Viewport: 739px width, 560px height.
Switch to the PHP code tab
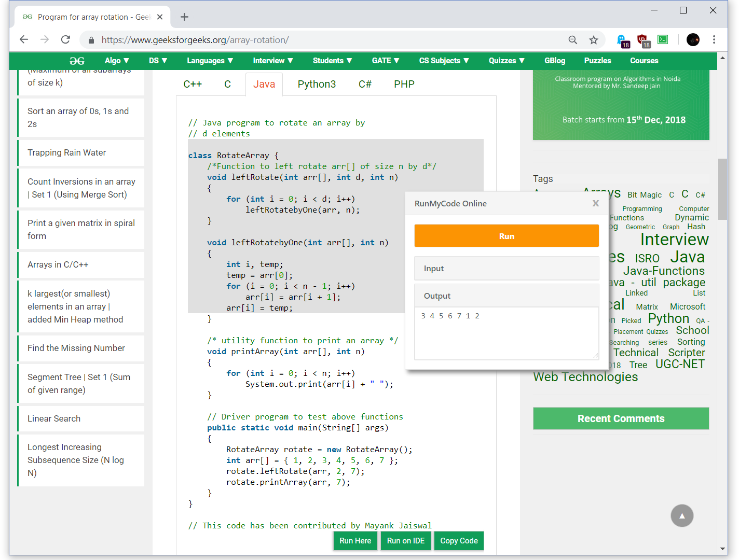tap(404, 84)
